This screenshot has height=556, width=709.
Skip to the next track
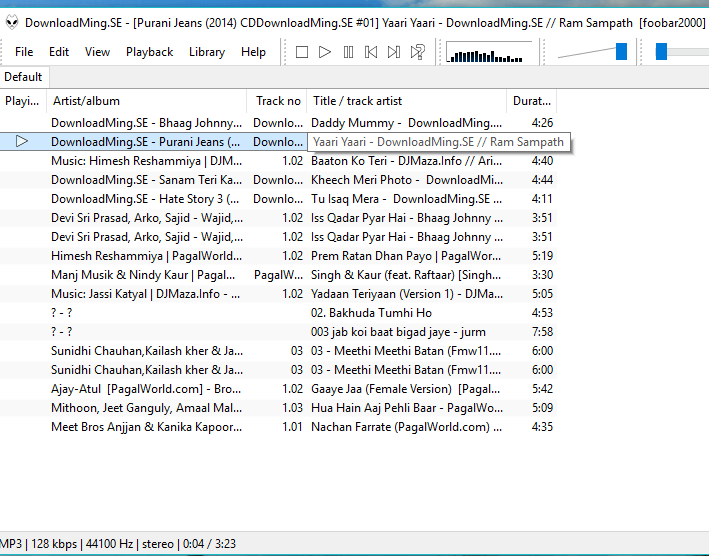[x=394, y=52]
